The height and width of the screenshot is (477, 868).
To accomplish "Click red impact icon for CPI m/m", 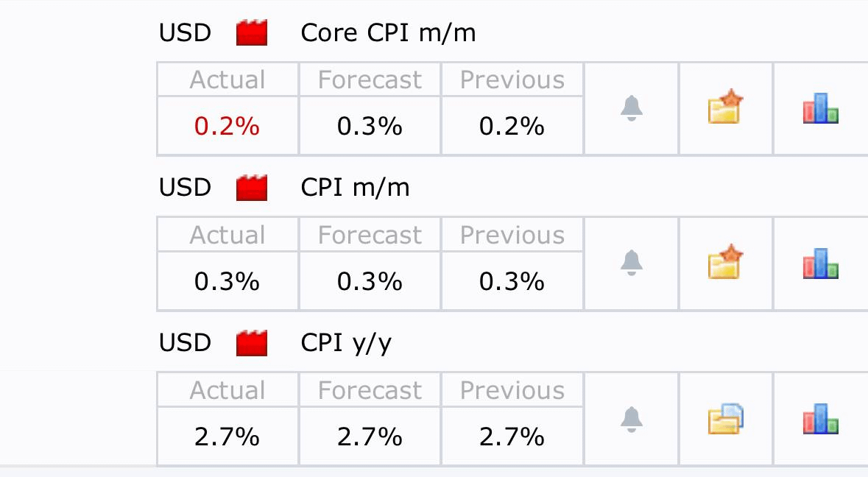I will [x=252, y=188].
